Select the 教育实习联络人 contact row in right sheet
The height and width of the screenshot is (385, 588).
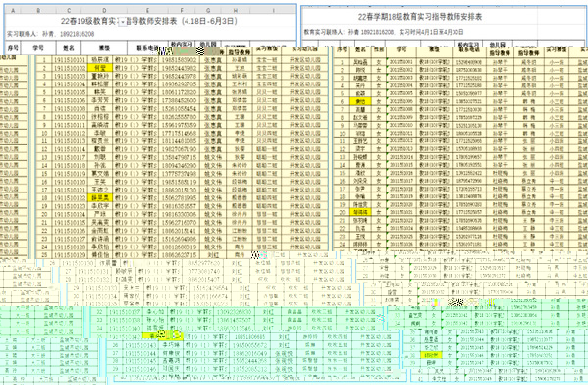click(x=383, y=32)
